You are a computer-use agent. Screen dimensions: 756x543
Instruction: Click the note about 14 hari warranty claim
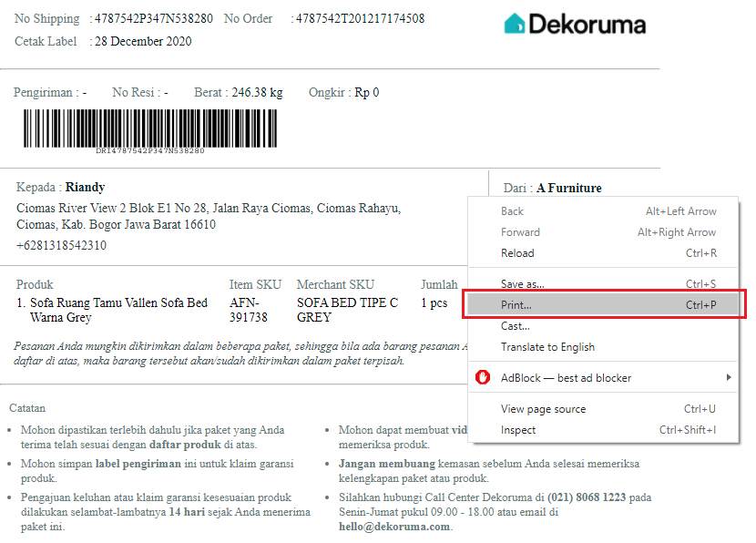(x=166, y=512)
